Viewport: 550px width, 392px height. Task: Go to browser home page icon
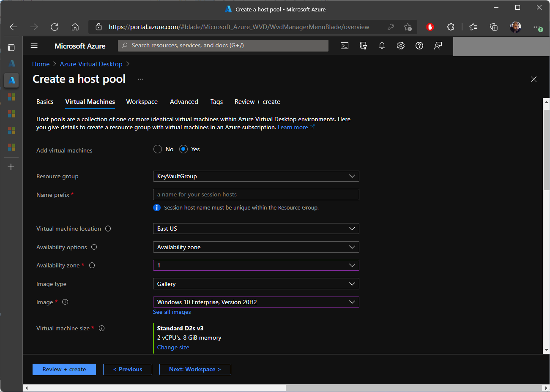tap(75, 27)
